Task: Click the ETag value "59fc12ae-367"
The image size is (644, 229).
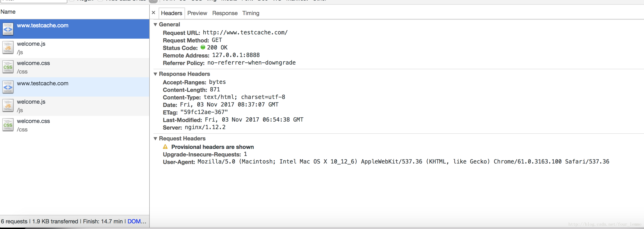Action: coord(204,112)
